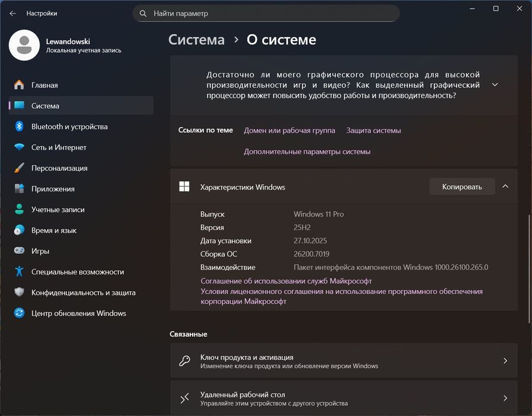Click the Windows Update sync icon
532x416 pixels.
pos(20,313)
